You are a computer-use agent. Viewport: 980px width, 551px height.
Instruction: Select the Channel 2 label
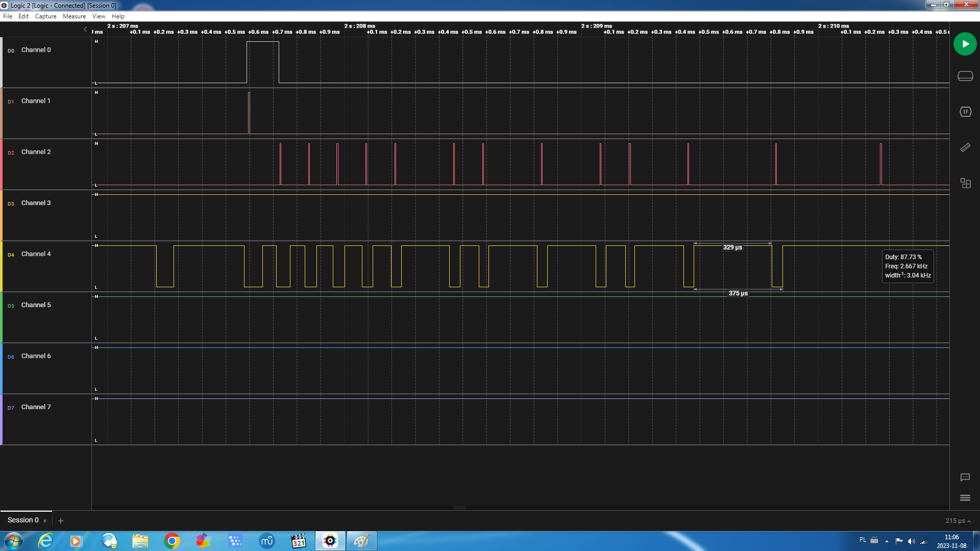click(x=36, y=152)
